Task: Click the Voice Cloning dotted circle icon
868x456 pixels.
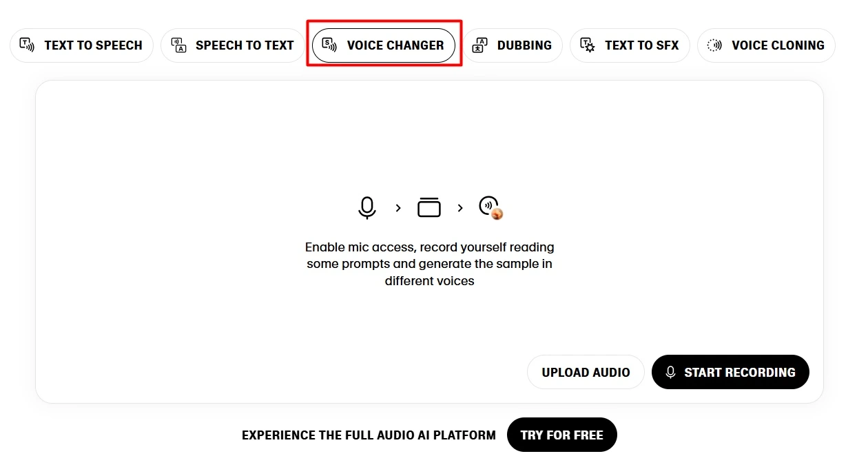Action: [x=714, y=45]
